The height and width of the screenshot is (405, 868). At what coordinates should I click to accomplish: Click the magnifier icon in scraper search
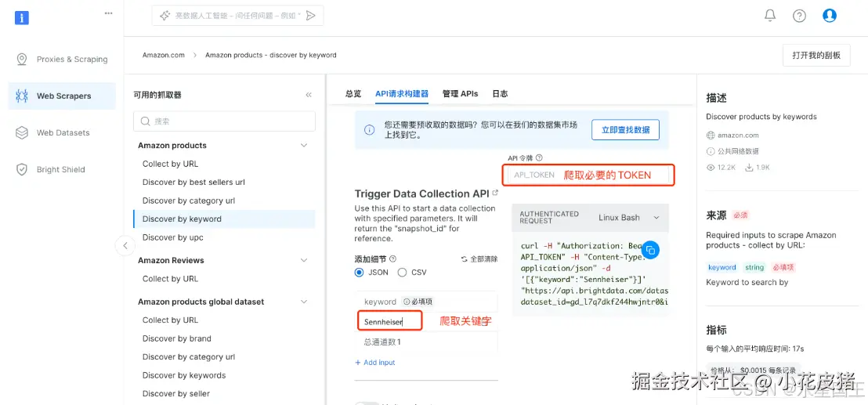pos(146,121)
